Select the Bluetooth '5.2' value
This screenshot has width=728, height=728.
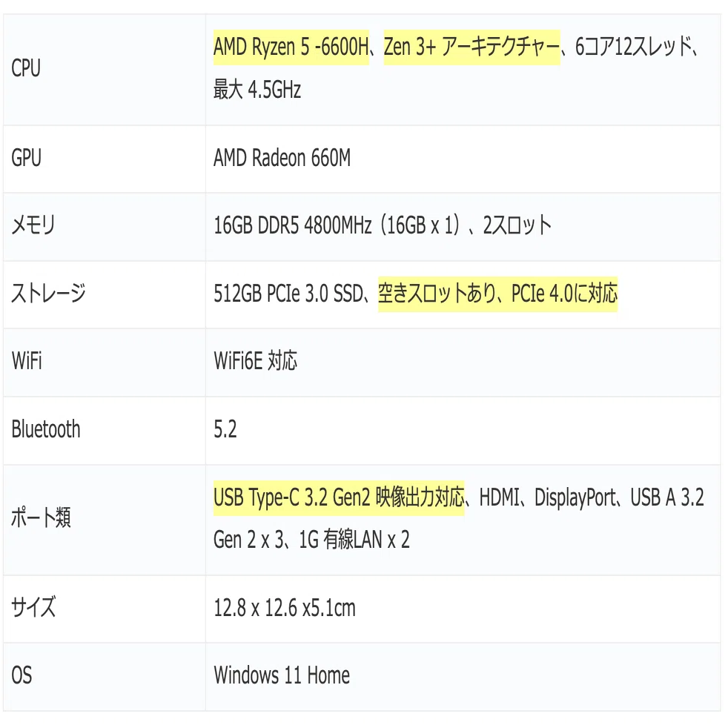tap(225, 429)
